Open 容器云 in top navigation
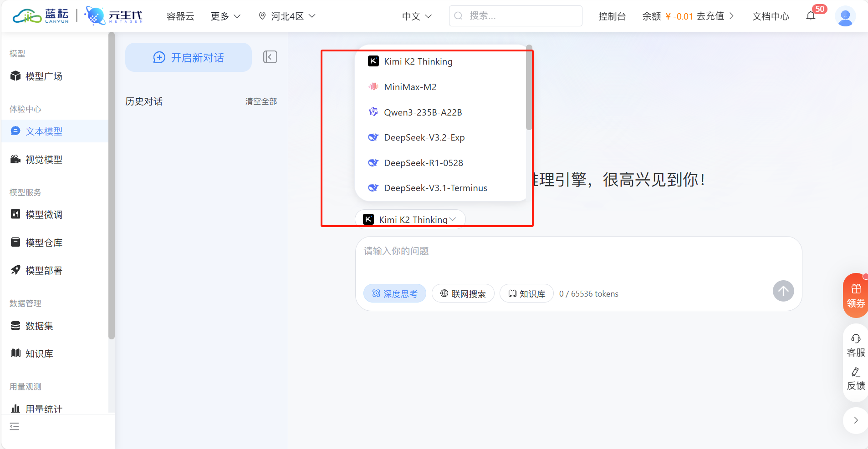 coord(180,16)
